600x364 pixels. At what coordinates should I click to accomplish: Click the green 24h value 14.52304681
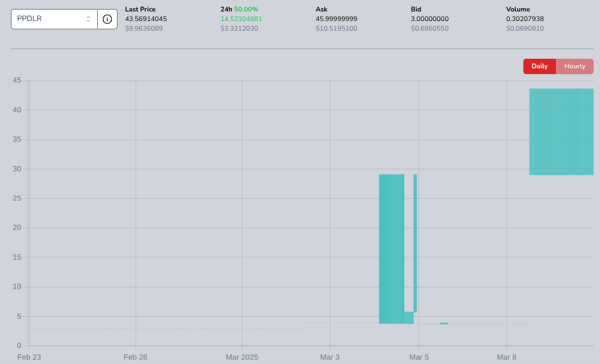241,19
